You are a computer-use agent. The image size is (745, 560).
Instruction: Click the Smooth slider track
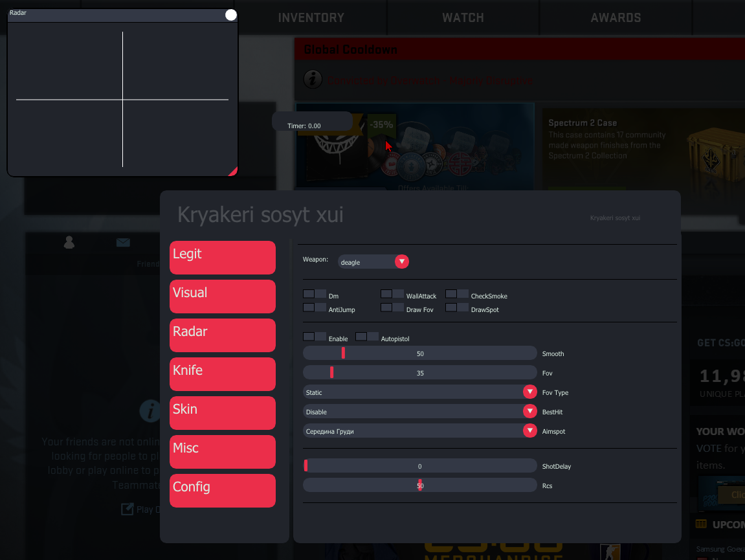point(419,353)
